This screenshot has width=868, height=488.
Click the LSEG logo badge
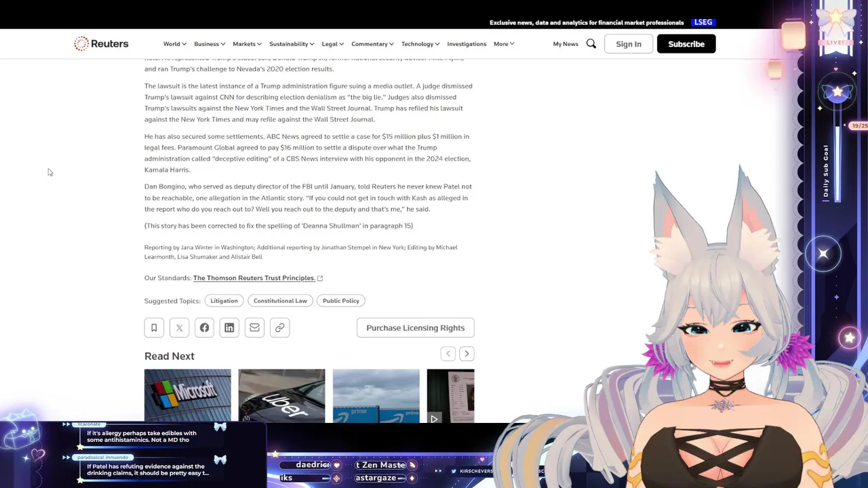coord(703,22)
